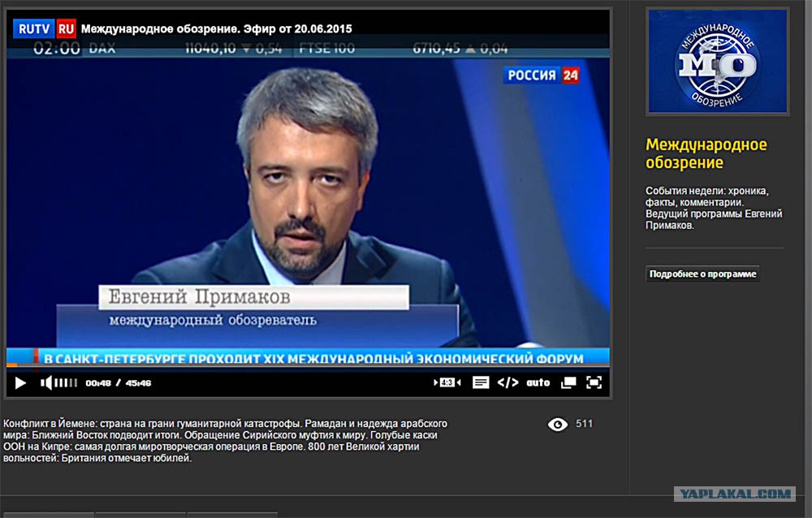The image size is (812, 518).
Task: Click the eye views counter icon
Action: pyautogui.click(x=558, y=425)
